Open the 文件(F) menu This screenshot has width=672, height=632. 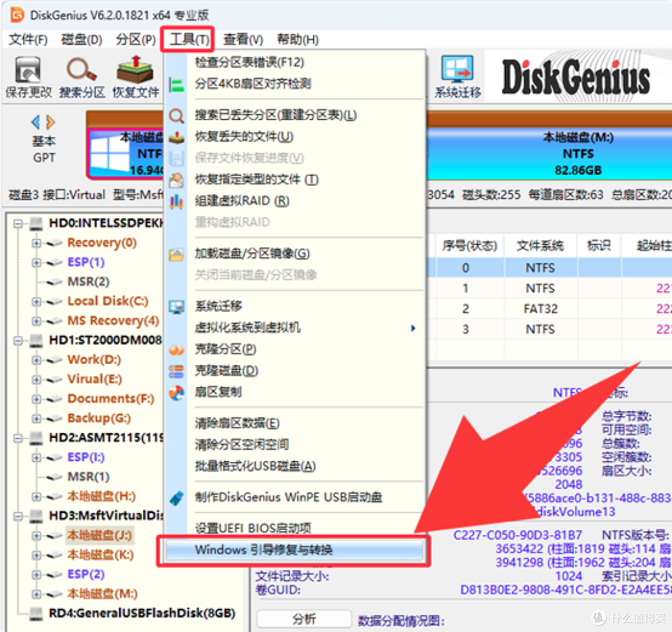pyautogui.click(x=28, y=39)
